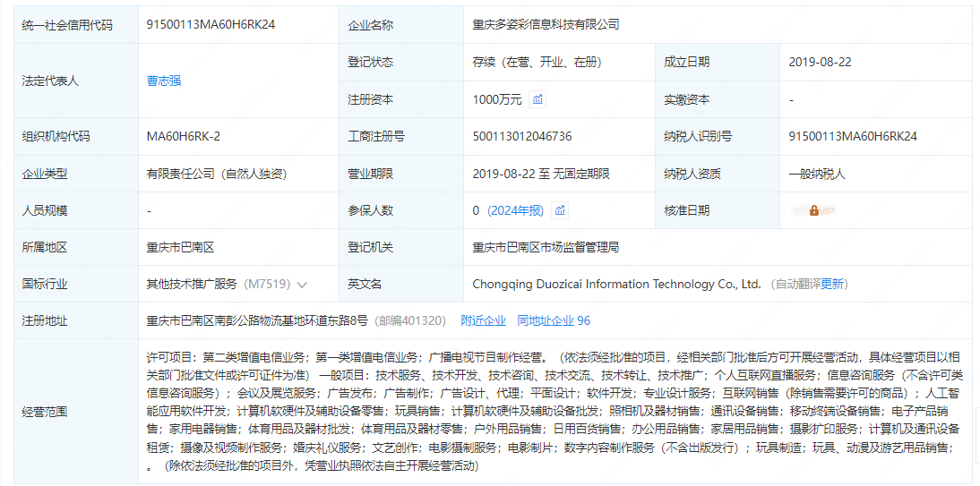View 附近企业 nearby companies

tap(483, 320)
